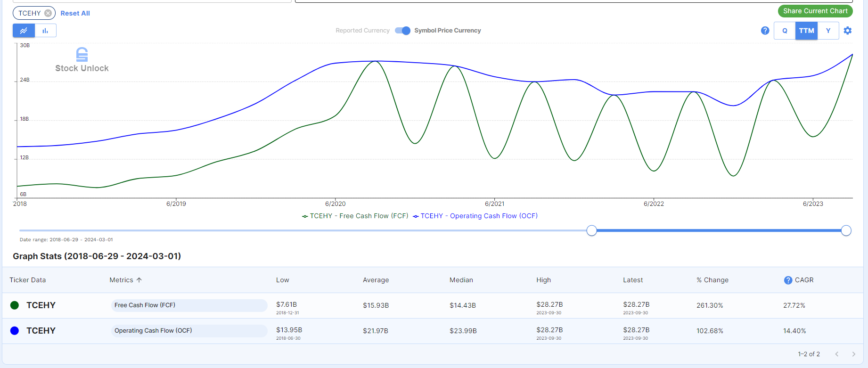Toggle Free Cash Flow legend entry

point(355,216)
